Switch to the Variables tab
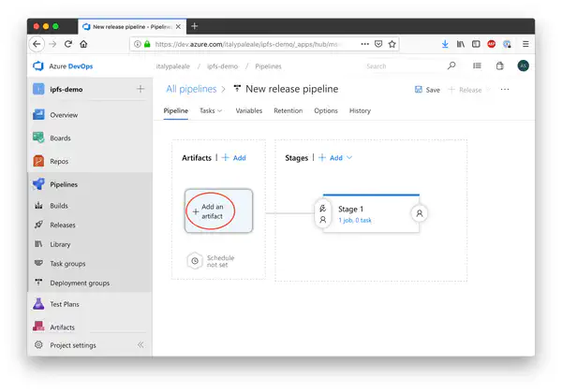The width and height of the screenshot is (562, 392). point(248,110)
